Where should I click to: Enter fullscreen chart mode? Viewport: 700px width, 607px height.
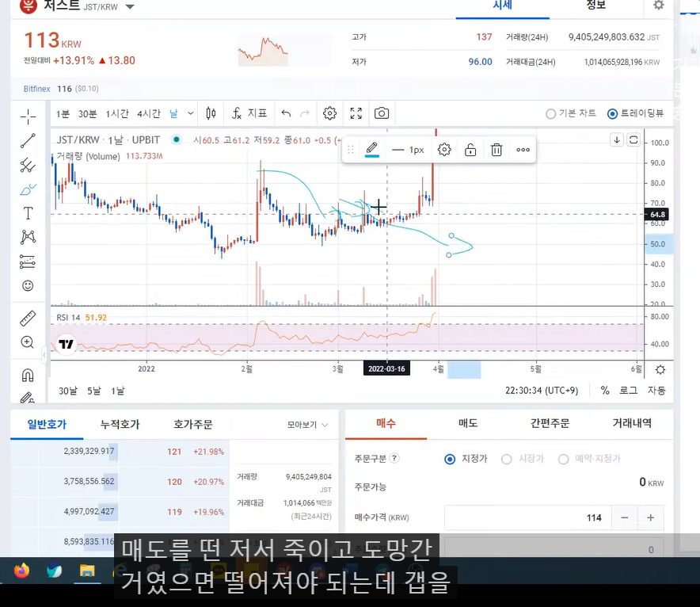(356, 113)
